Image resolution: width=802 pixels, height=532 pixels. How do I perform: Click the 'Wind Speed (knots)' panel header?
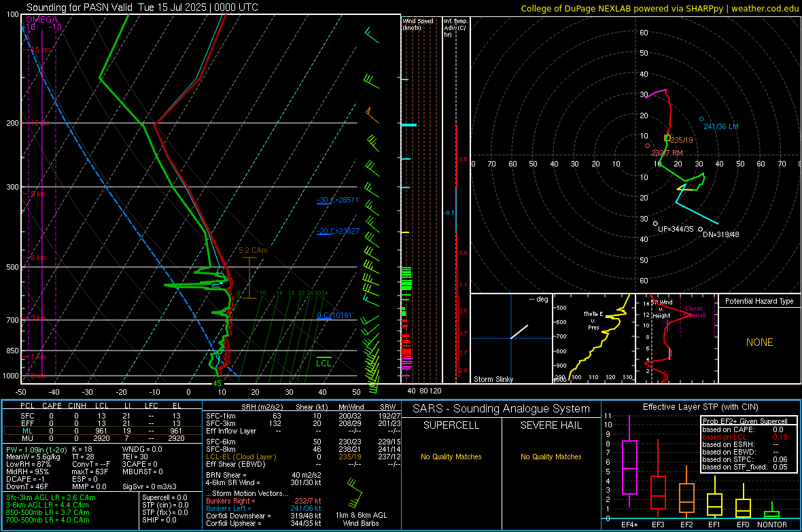[417, 24]
